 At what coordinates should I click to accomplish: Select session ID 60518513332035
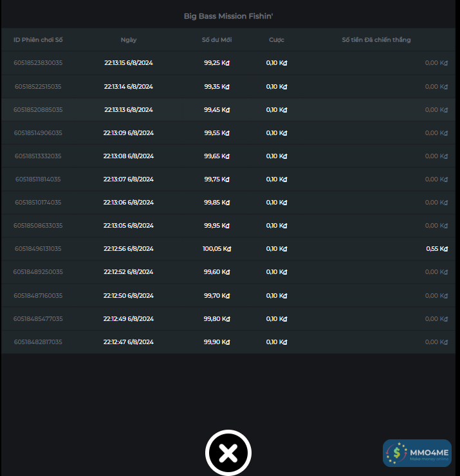click(x=38, y=156)
